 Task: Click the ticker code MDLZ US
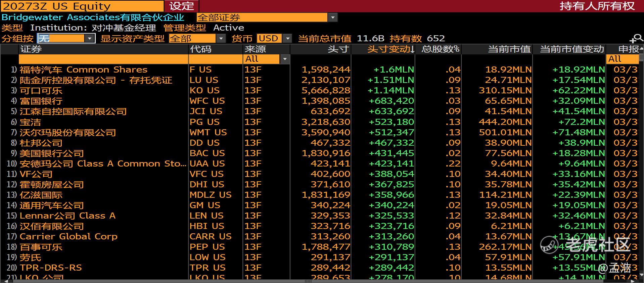211,195
